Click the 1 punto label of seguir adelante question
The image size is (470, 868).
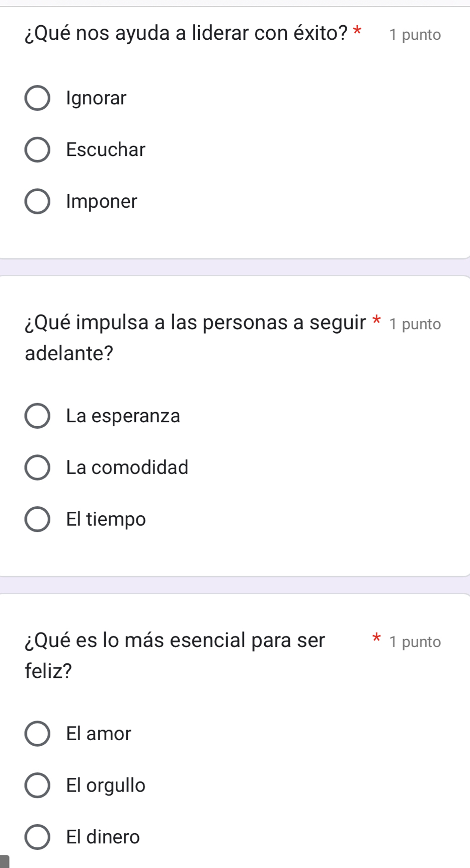click(415, 324)
